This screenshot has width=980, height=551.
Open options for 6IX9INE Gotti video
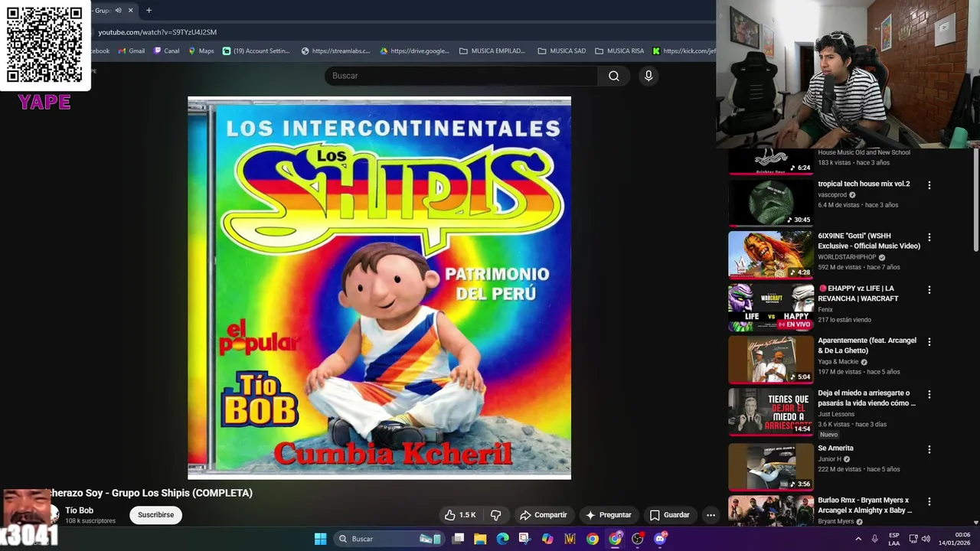[929, 237]
